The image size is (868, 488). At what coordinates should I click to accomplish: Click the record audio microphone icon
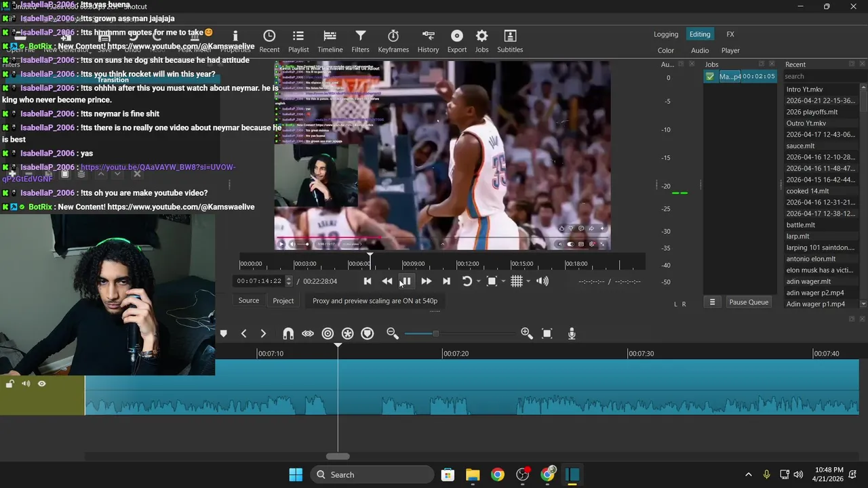click(x=572, y=333)
